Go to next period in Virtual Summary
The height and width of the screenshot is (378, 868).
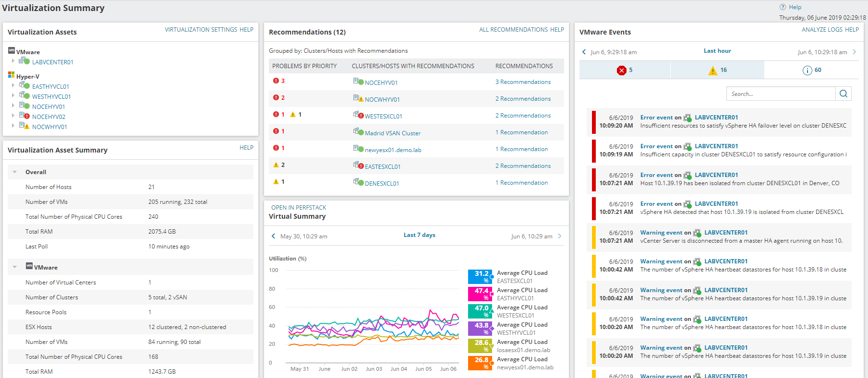click(560, 236)
